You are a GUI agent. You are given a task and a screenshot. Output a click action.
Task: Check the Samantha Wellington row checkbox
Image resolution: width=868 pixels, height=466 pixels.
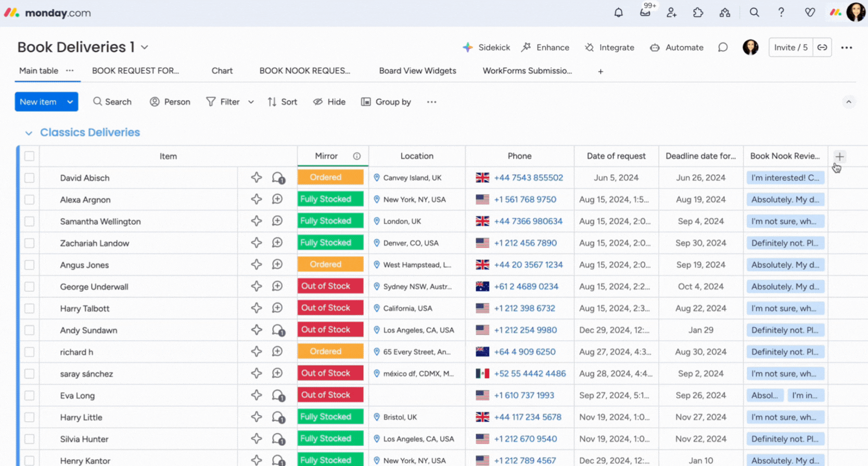(x=30, y=222)
